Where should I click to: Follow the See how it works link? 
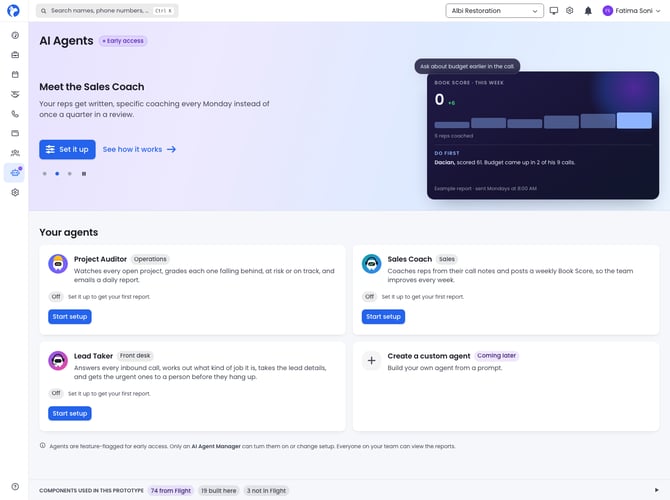click(x=139, y=149)
